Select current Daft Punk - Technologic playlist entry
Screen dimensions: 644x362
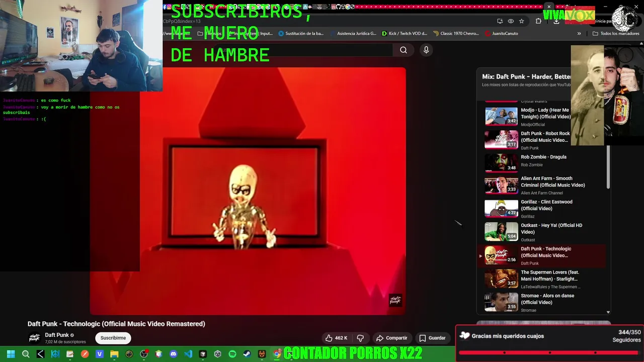tap(541, 256)
